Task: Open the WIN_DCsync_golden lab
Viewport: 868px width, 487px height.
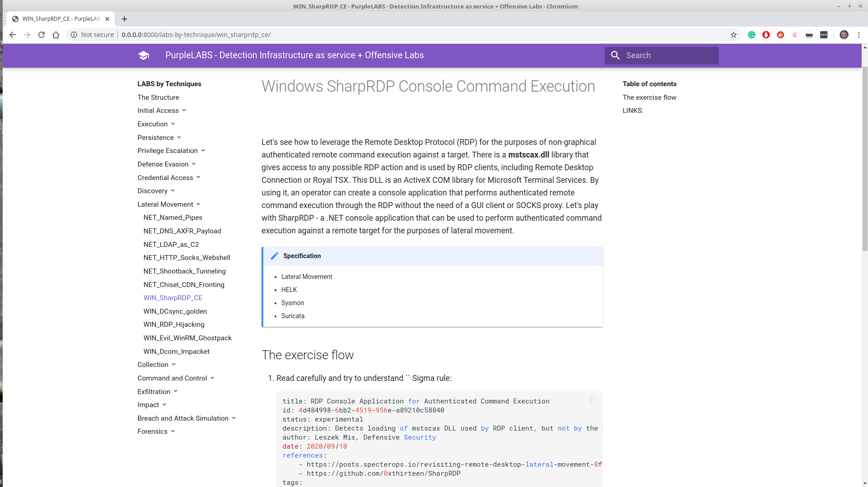Action: pos(175,311)
